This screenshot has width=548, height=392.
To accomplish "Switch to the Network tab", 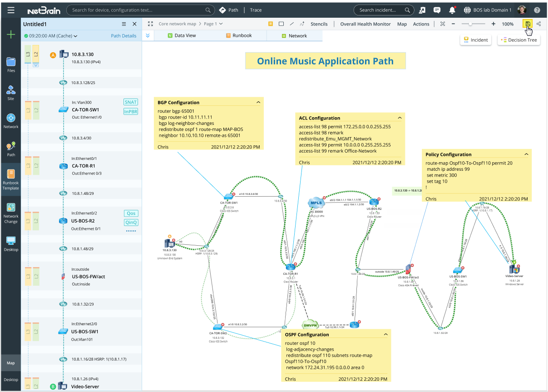I will point(297,35).
